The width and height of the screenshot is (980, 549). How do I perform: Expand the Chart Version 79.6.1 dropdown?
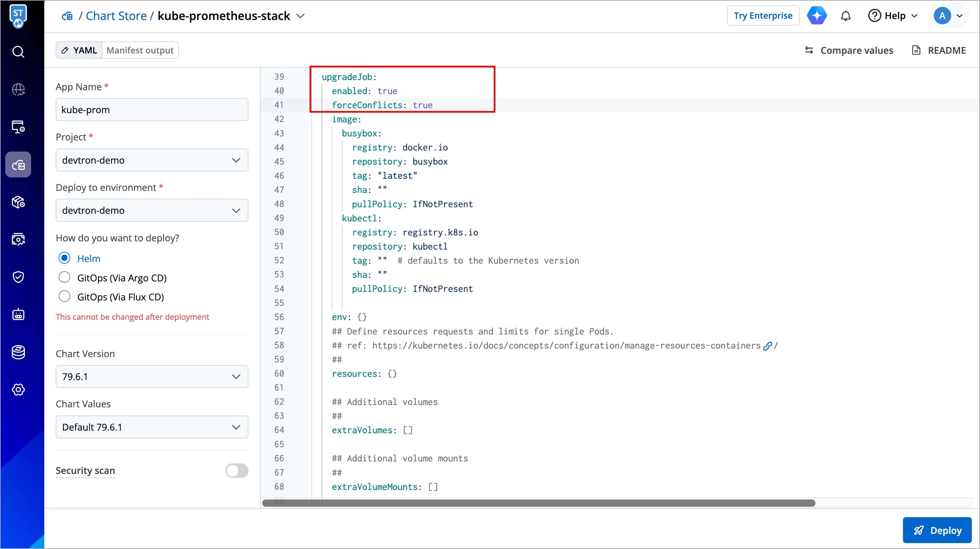click(x=152, y=376)
